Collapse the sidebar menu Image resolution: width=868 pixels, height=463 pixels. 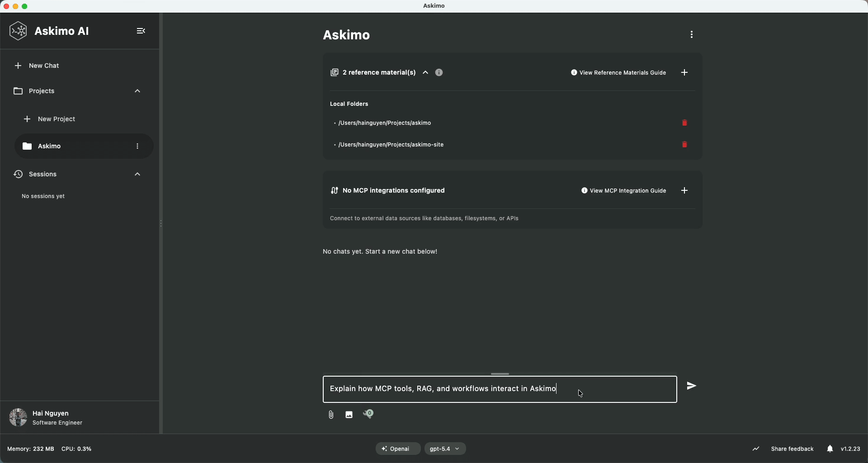coord(141,31)
